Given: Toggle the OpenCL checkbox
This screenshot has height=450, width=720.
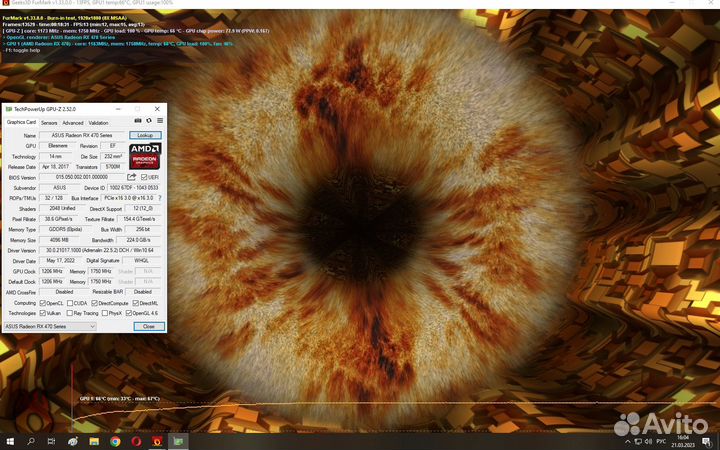Looking at the screenshot, I should point(44,303).
